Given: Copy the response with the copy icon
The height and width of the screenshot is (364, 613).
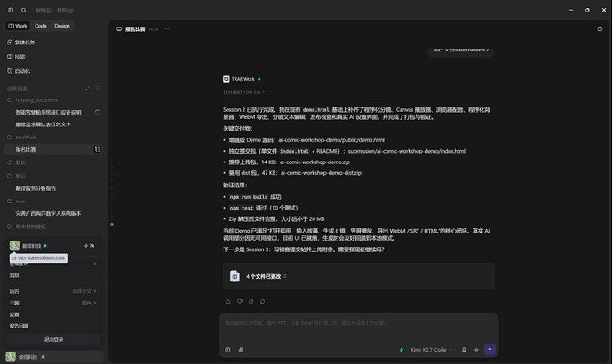Looking at the screenshot, I should pyautogui.click(x=251, y=301).
